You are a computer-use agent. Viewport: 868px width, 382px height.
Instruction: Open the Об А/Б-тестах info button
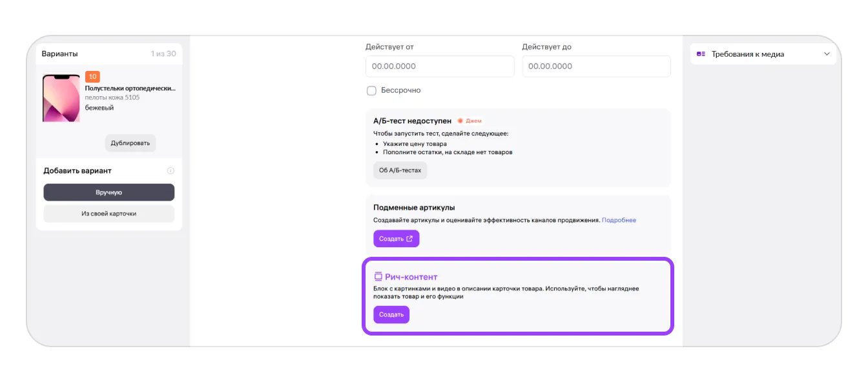pos(400,170)
